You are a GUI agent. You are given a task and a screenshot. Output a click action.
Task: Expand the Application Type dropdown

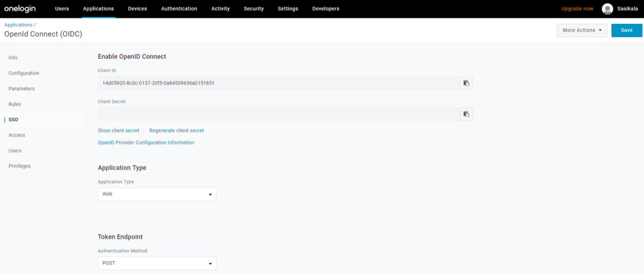(157, 194)
